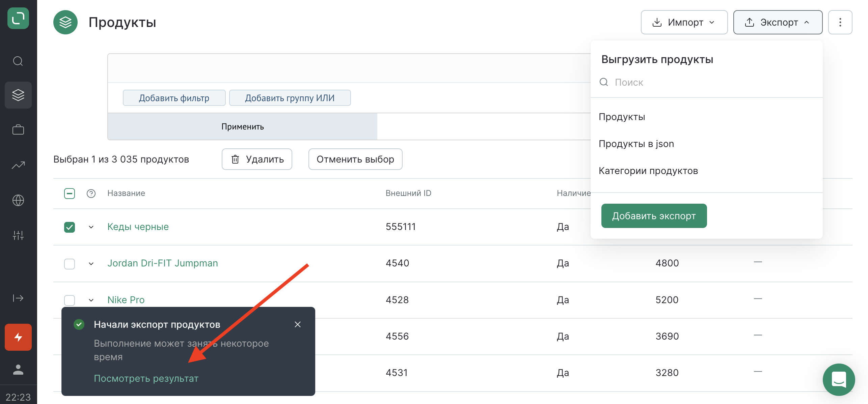Click the external ID 4540 cell
The image size is (868, 404).
(x=398, y=263)
